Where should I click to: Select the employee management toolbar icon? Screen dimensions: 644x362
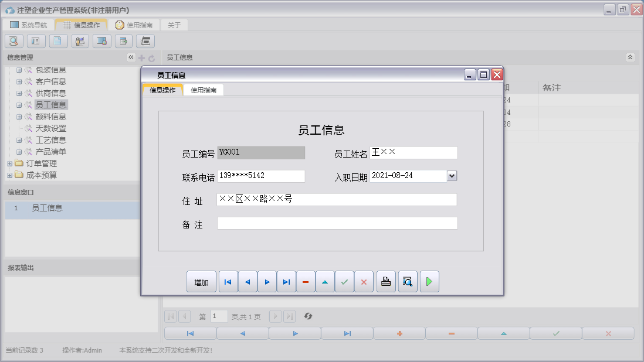pos(80,41)
